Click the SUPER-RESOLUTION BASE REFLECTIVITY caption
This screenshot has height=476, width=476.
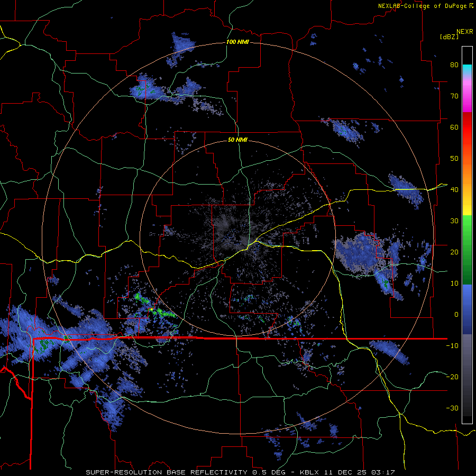click(167, 472)
